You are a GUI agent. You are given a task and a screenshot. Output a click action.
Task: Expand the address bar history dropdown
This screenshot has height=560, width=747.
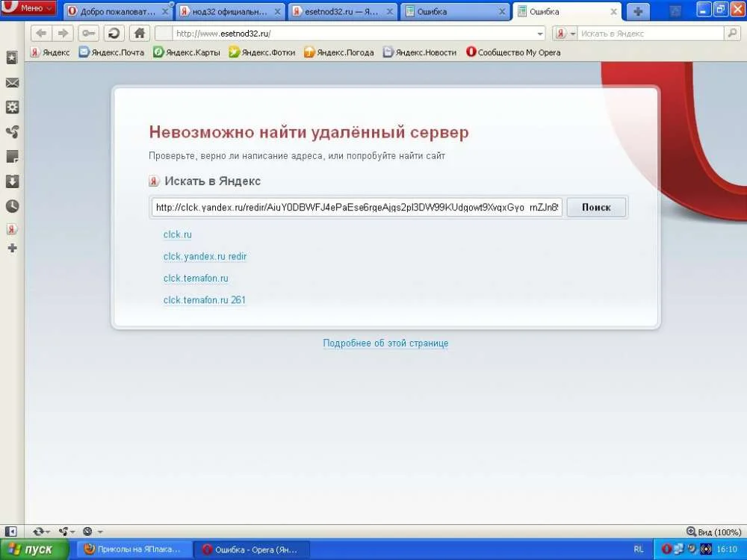(540, 34)
